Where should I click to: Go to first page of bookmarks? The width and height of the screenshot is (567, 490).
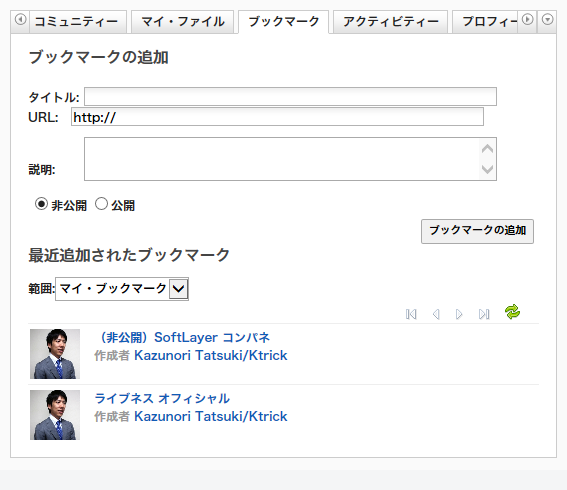point(411,314)
